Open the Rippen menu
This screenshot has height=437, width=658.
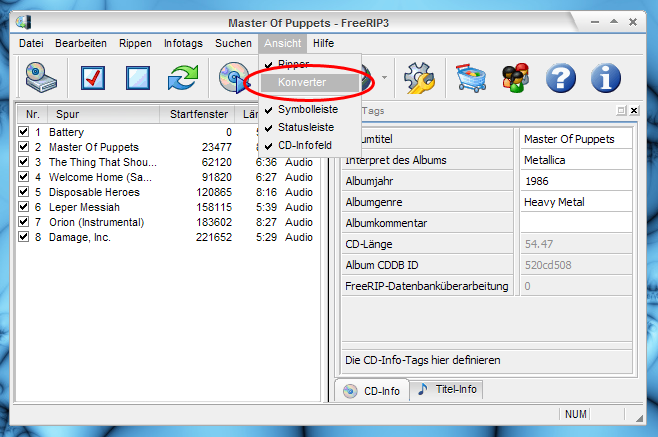click(x=135, y=43)
